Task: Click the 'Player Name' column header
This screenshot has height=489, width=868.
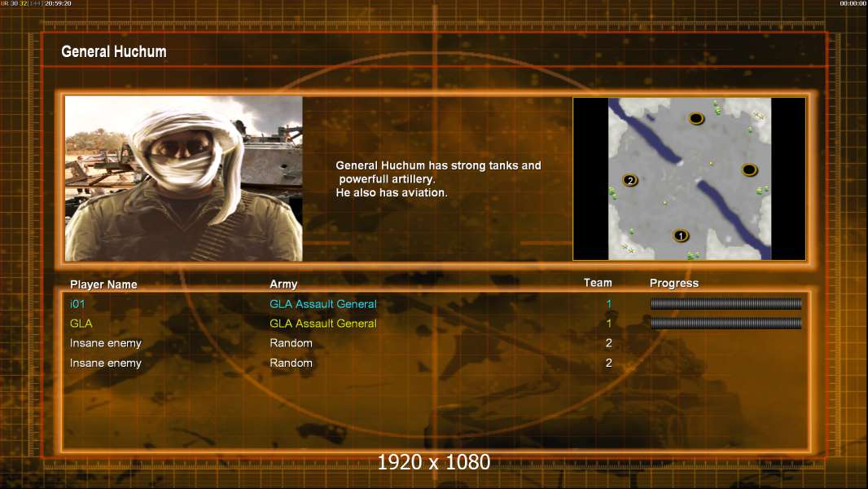Action: pyautogui.click(x=103, y=284)
